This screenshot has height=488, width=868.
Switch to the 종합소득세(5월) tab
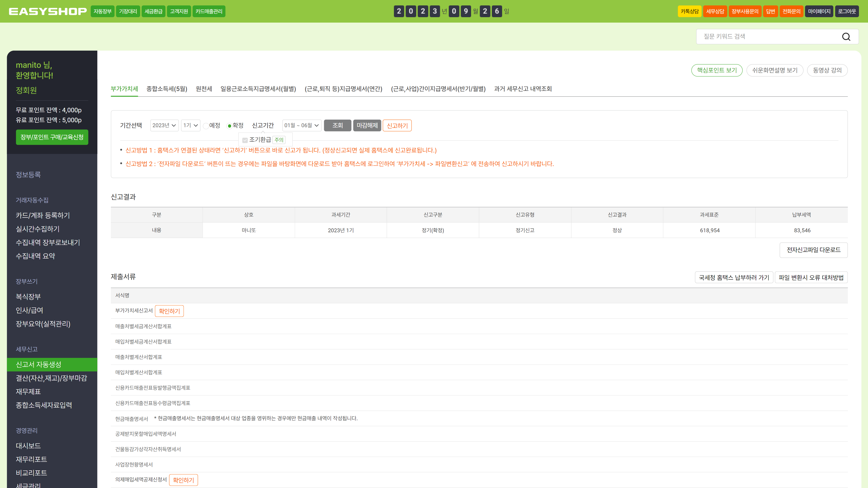point(167,89)
